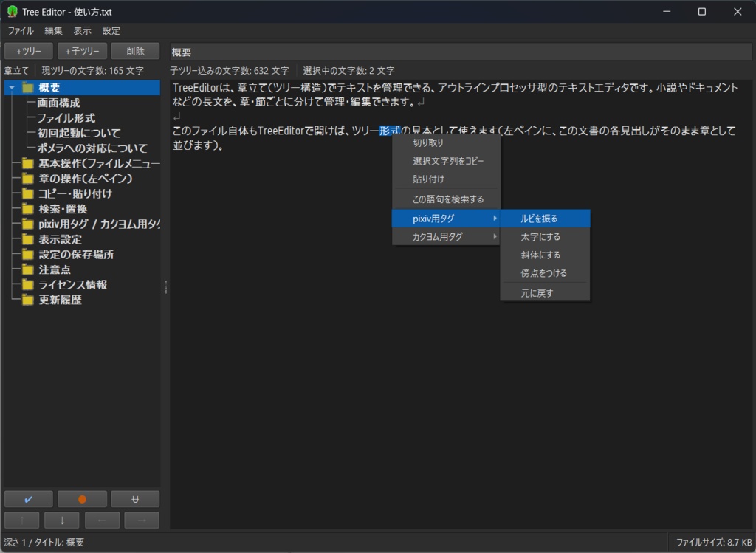
Task: Click the move-down arrow button
Action: (62, 521)
